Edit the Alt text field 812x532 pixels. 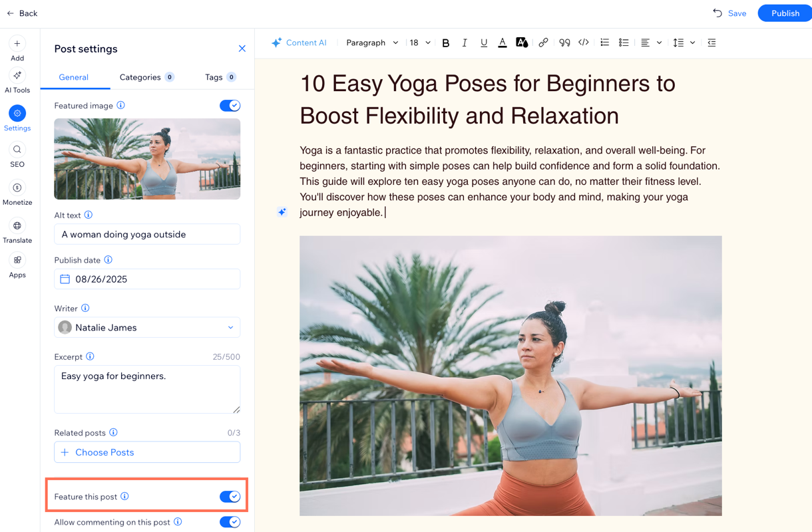click(147, 234)
